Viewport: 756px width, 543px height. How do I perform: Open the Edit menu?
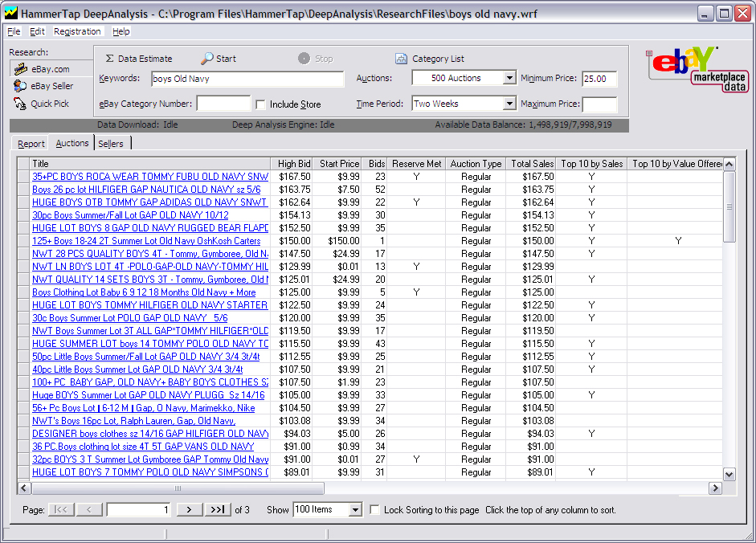click(37, 31)
